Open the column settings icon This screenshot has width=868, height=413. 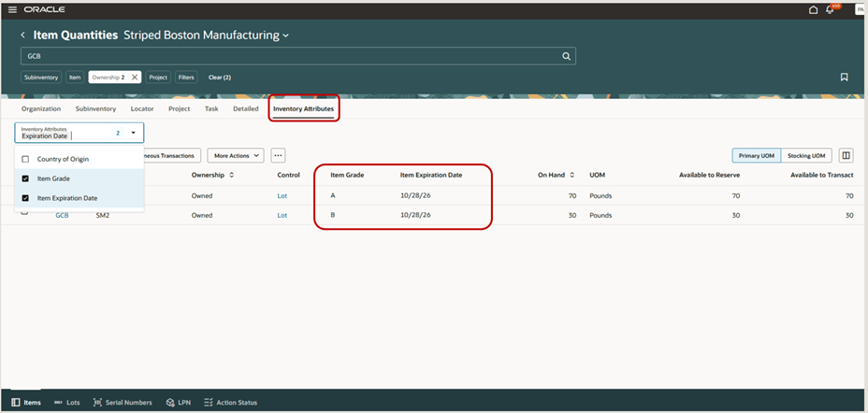846,156
